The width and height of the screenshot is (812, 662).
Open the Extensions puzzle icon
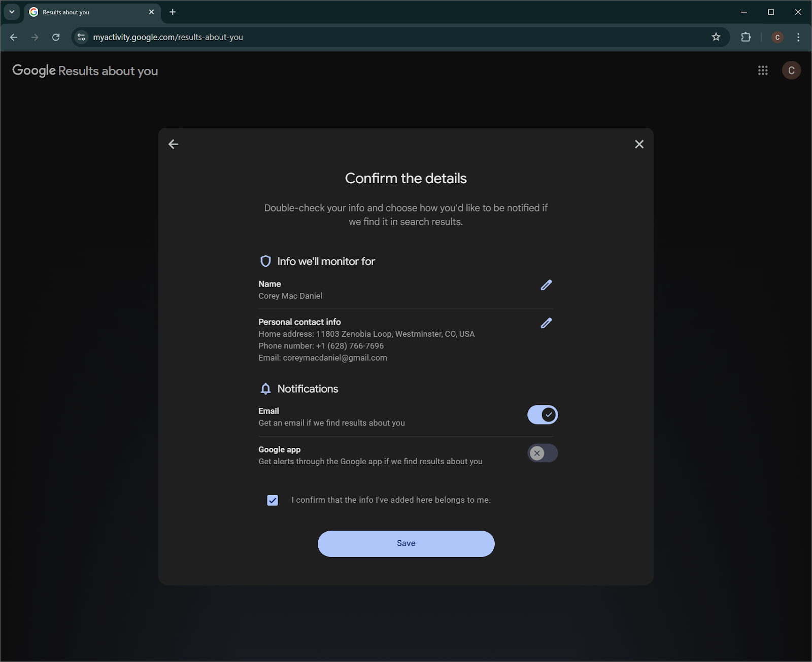pyautogui.click(x=746, y=37)
